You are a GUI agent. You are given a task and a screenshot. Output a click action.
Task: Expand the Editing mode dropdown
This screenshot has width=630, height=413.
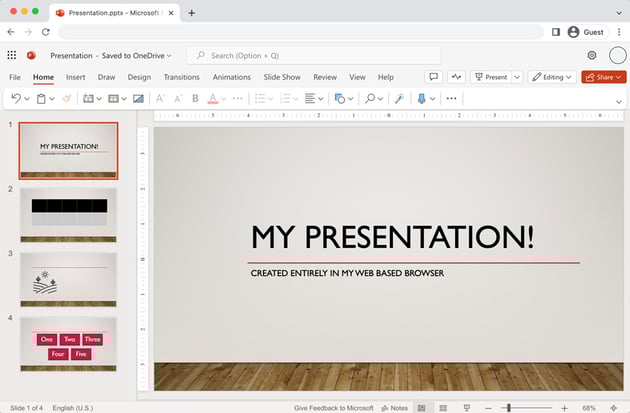(x=551, y=77)
